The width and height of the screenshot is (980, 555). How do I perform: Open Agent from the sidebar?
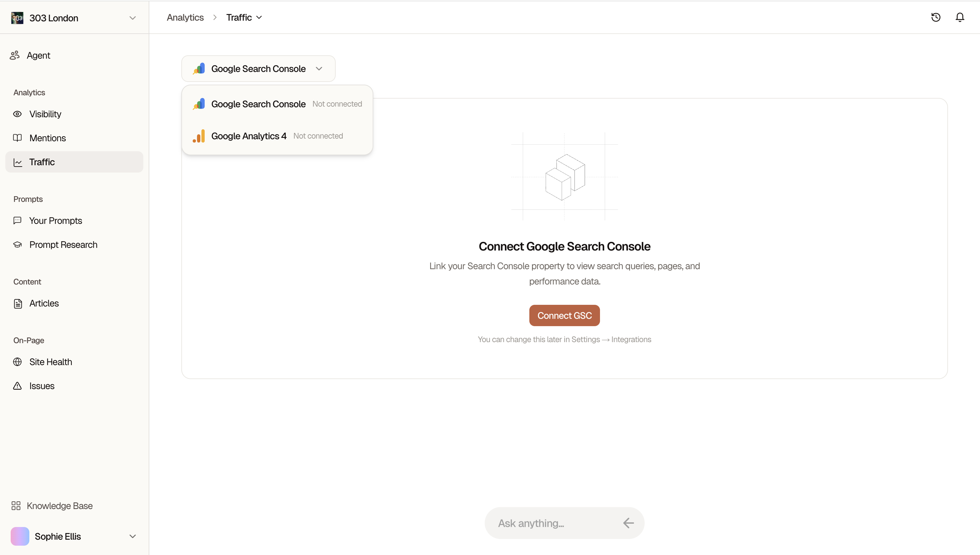click(38, 56)
